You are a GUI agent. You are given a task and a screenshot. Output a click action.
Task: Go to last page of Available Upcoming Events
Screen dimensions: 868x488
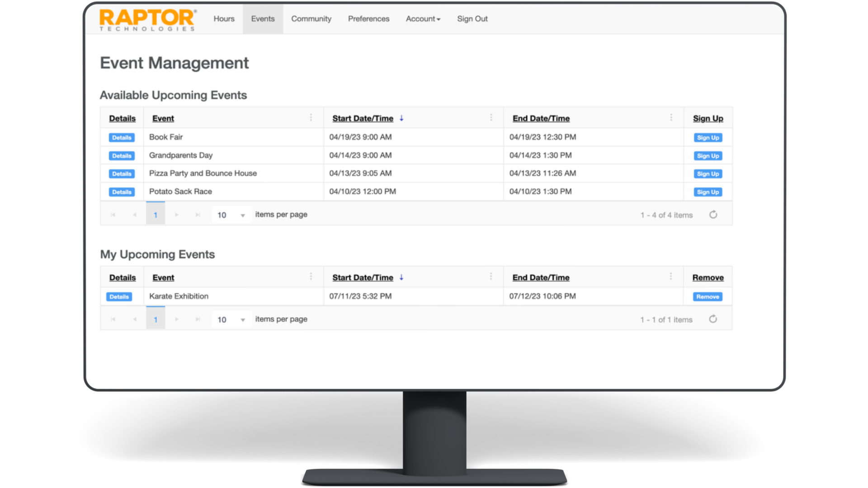198,215
